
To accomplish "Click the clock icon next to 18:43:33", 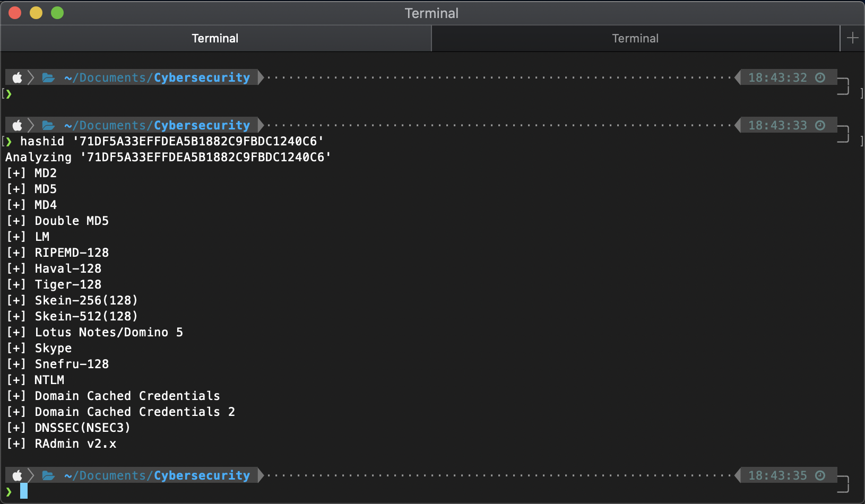I will click(x=820, y=125).
